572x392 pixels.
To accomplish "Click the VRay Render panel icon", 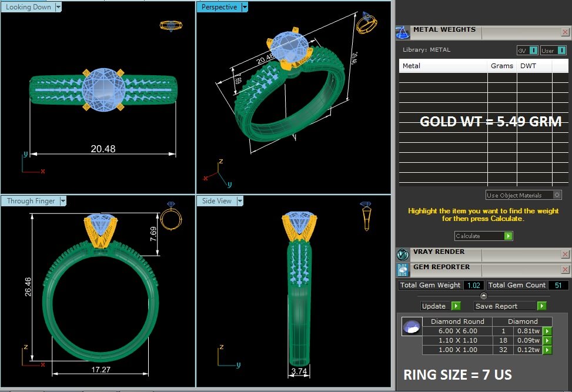I will 403,254.
